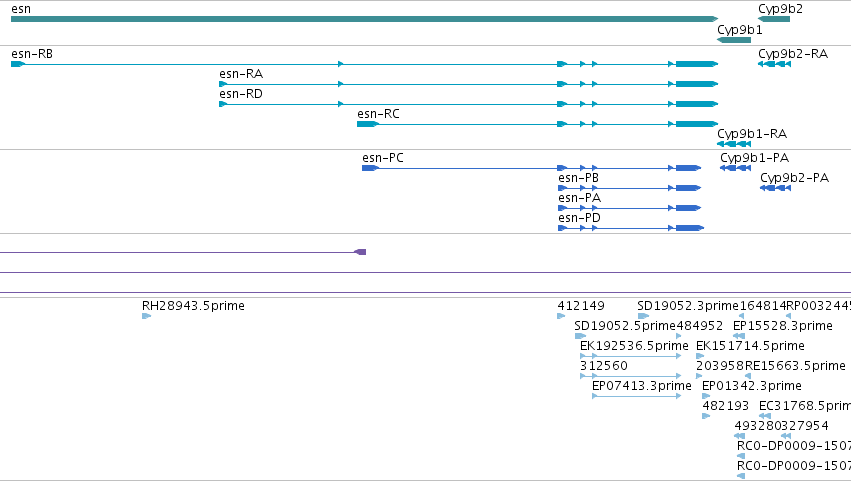Select the last wide exon of esn-RC
The height and width of the screenshot is (481, 851).
tap(697, 124)
